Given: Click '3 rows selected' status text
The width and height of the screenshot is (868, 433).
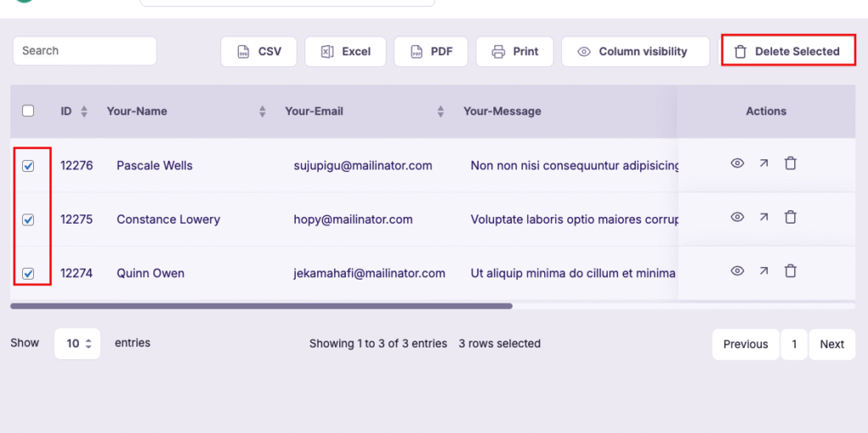Looking at the screenshot, I should pos(499,344).
